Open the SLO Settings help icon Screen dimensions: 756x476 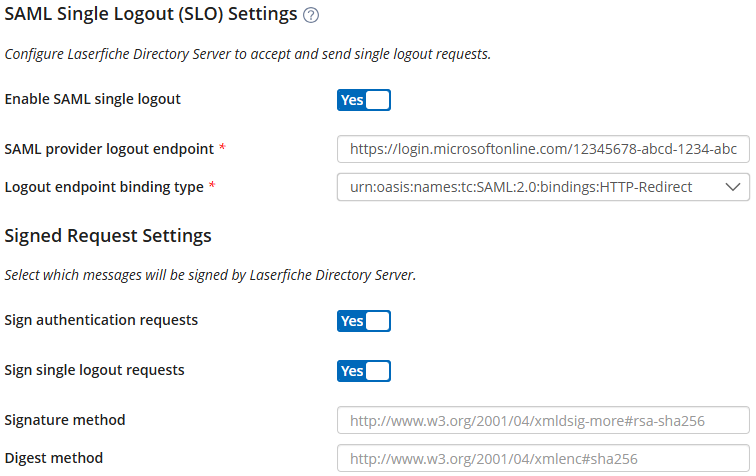tap(311, 15)
